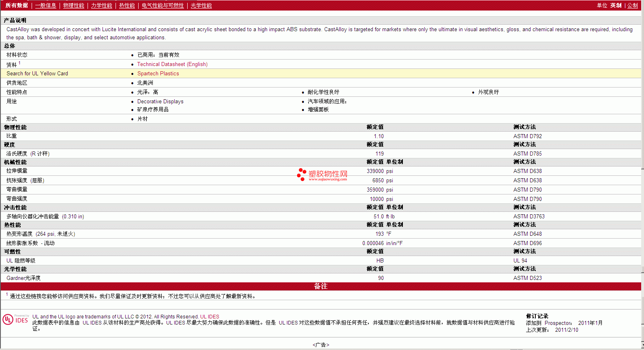Open Technical Datasheet (English) link
Image resolution: width=644 pixels, height=350 pixels.
click(x=172, y=64)
